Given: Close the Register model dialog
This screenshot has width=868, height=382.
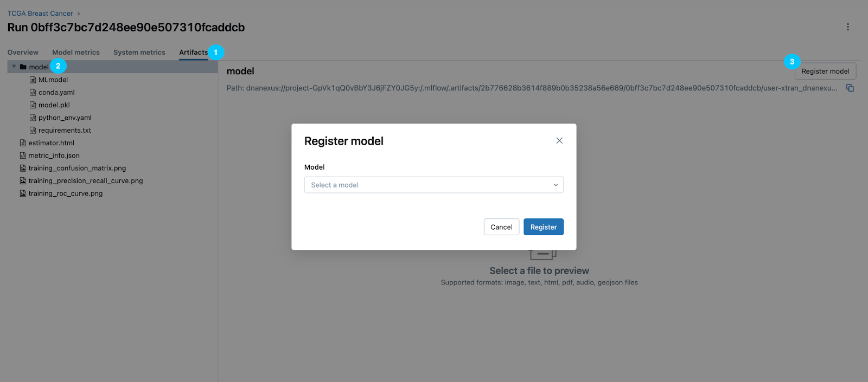Looking at the screenshot, I should [x=559, y=141].
